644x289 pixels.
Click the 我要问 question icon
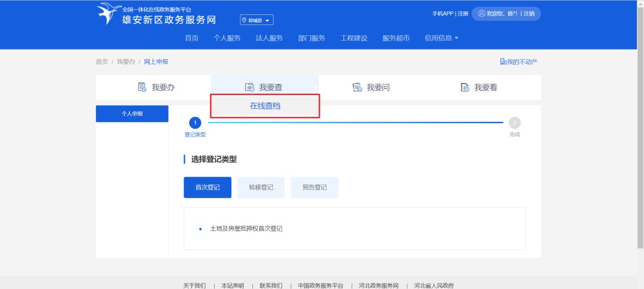(357, 87)
